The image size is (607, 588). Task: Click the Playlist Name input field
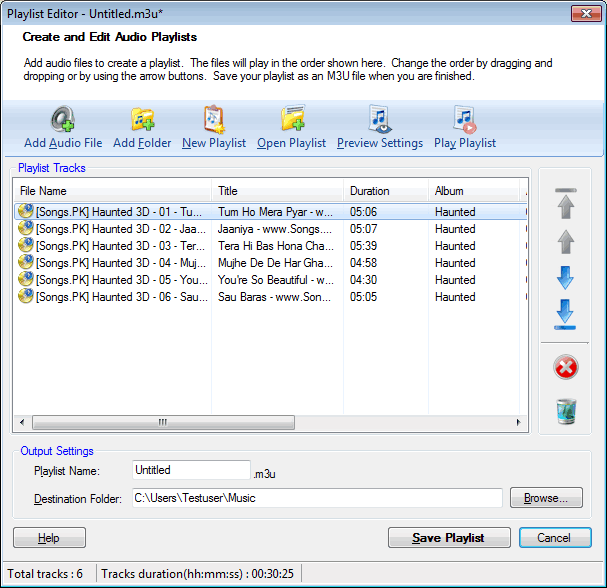[191, 470]
